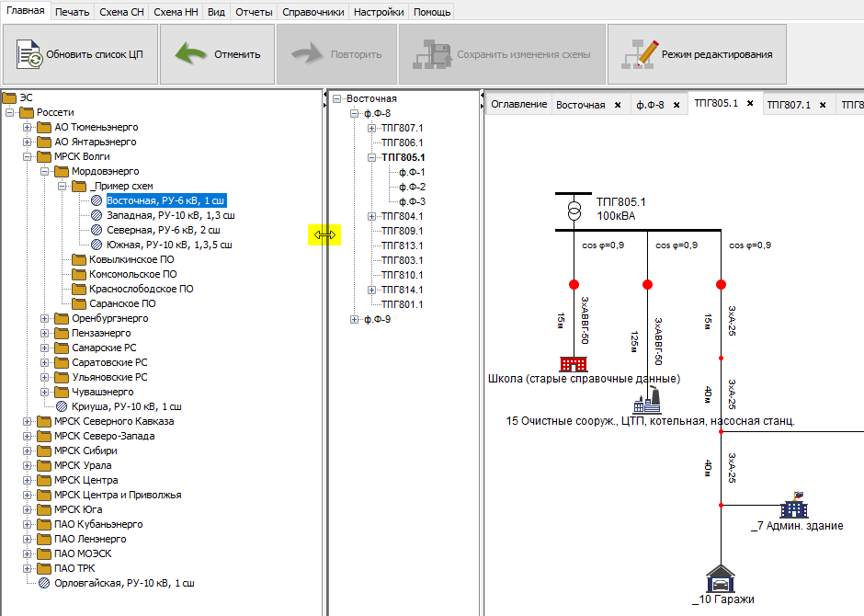The image size is (864, 616).
Task: Open the Настройки tab
Action: (x=379, y=12)
